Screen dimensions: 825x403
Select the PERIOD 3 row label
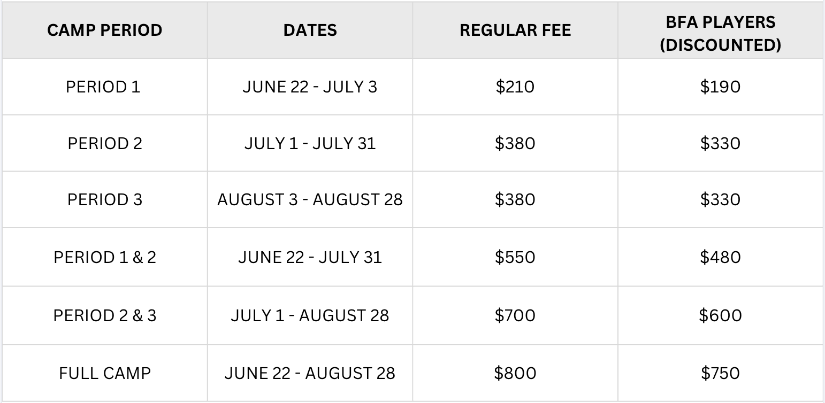(x=105, y=199)
